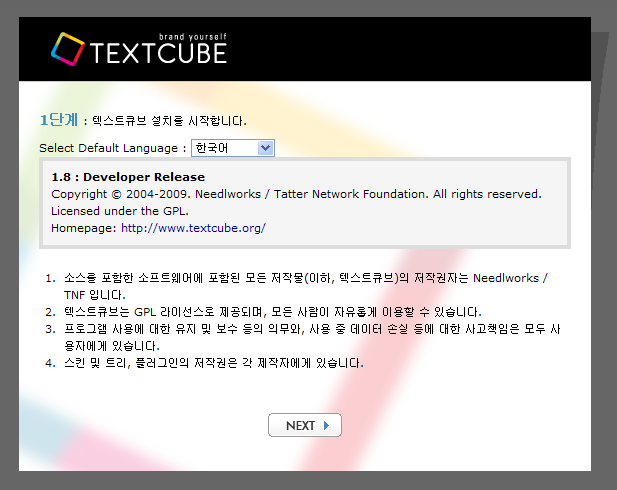Open the default language dropdown showing 한국어

[233, 148]
